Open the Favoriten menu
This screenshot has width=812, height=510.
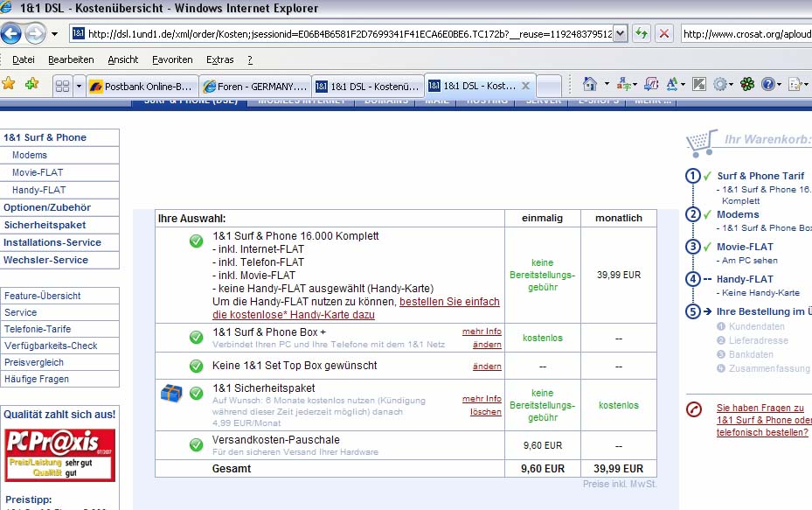coord(172,59)
